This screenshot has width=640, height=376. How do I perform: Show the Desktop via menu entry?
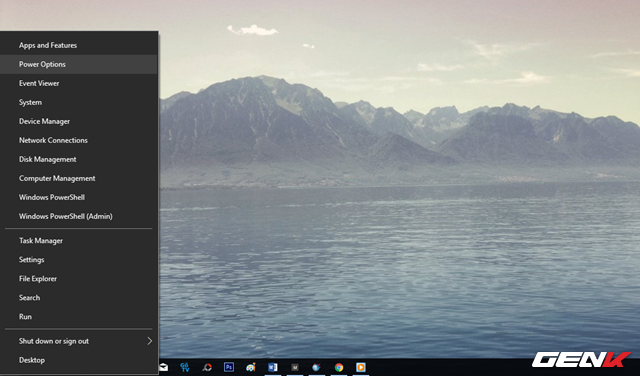(x=79, y=360)
